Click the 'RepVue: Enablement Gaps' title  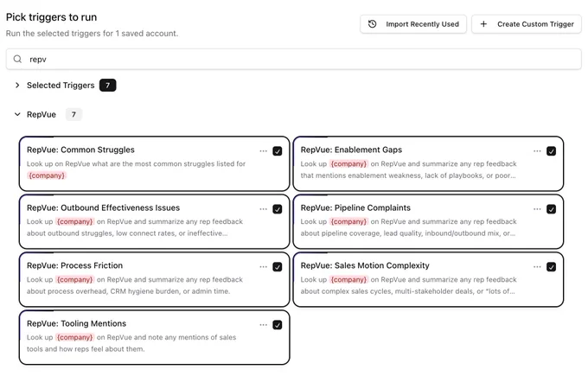tap(351, 150)
